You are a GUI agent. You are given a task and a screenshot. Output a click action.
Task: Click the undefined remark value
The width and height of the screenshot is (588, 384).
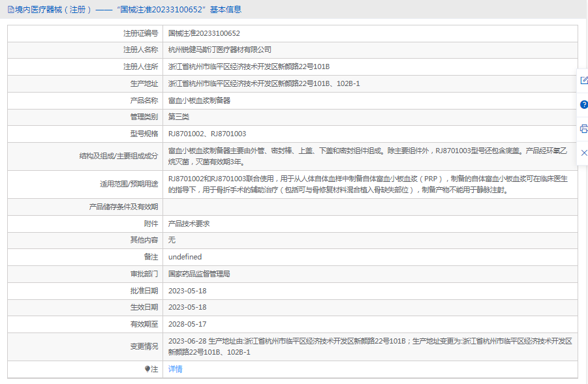185,257
